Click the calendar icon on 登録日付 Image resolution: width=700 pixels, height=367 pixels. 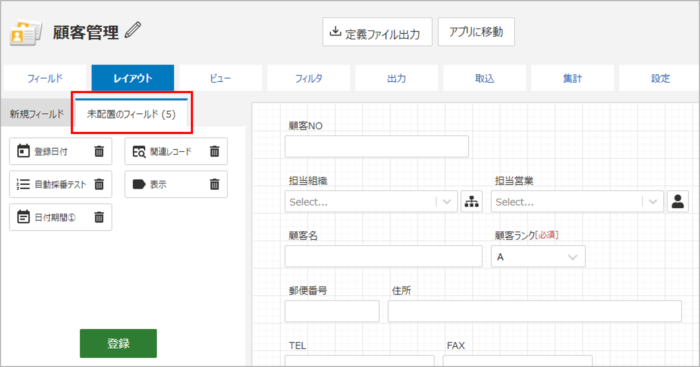coord(23,151)
